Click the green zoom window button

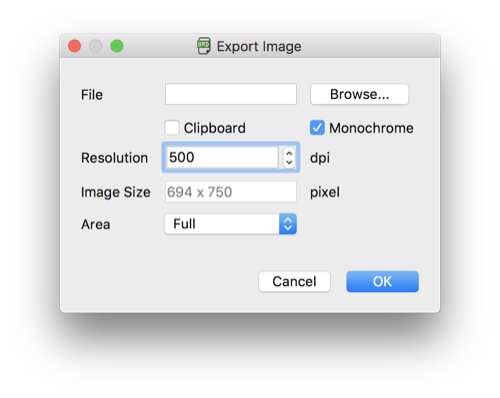point(117,46)
